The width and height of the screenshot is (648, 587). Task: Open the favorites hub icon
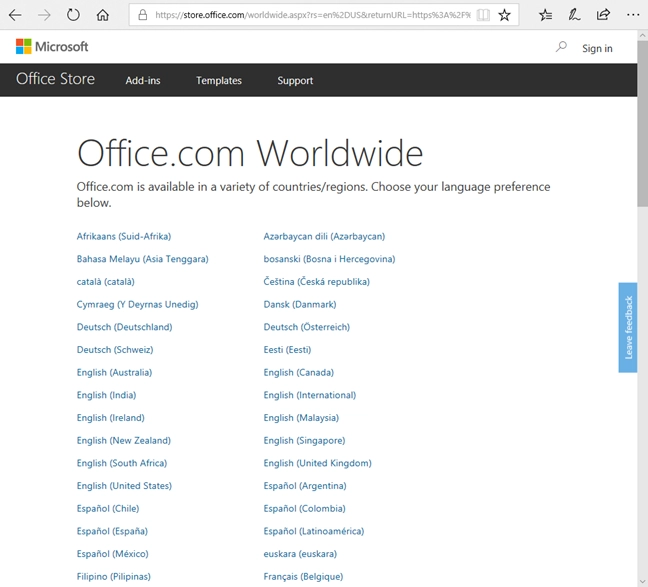coord(546,15)
